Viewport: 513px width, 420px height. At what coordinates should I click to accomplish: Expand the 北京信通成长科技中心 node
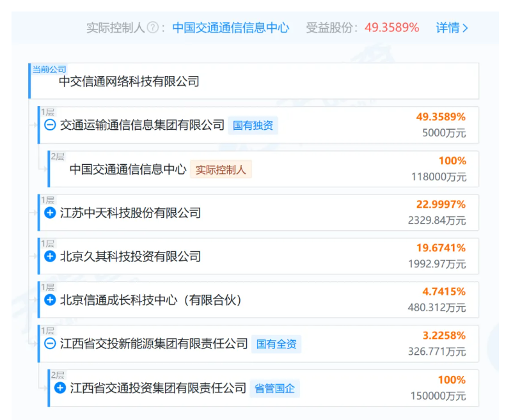[50, 300]
